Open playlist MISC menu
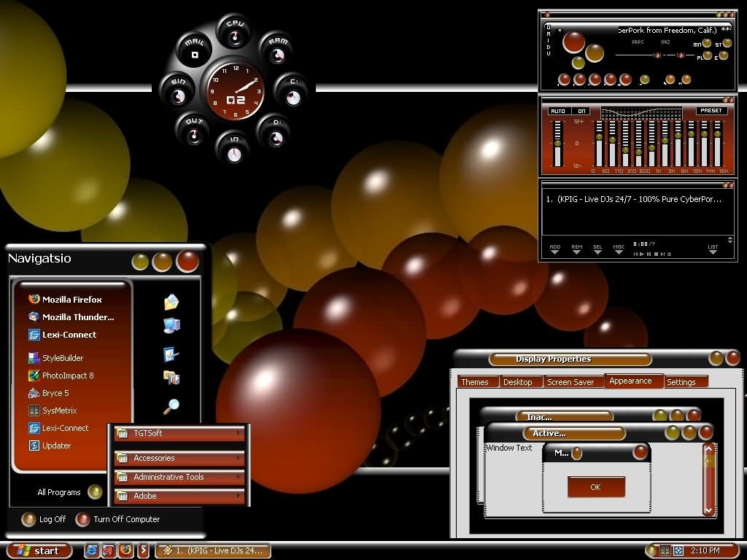 tap(619, 249)
